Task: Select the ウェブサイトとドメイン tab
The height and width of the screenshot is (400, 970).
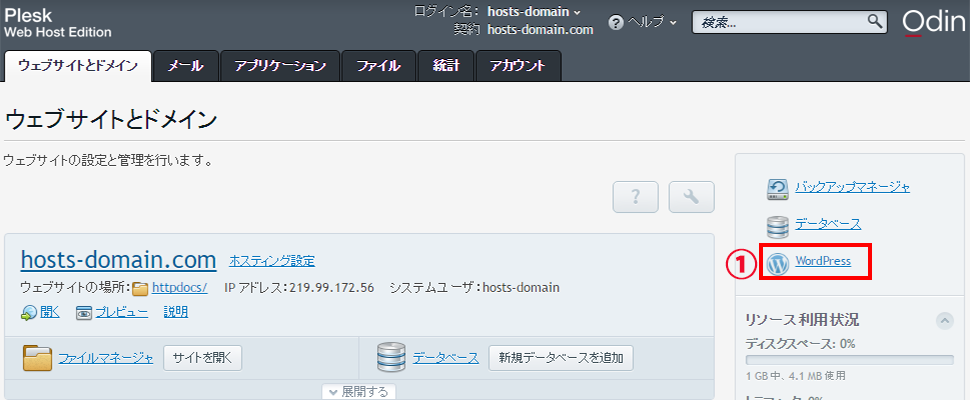Action: click(x=78, y=66)
